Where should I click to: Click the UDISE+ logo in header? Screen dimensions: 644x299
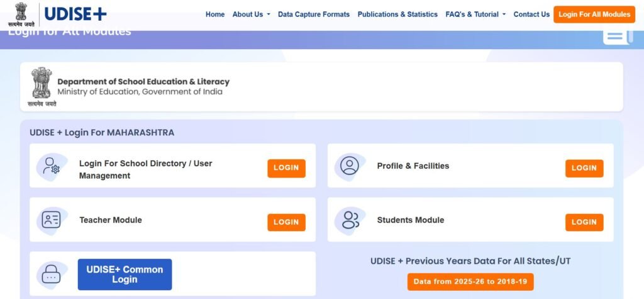[75, 14]
